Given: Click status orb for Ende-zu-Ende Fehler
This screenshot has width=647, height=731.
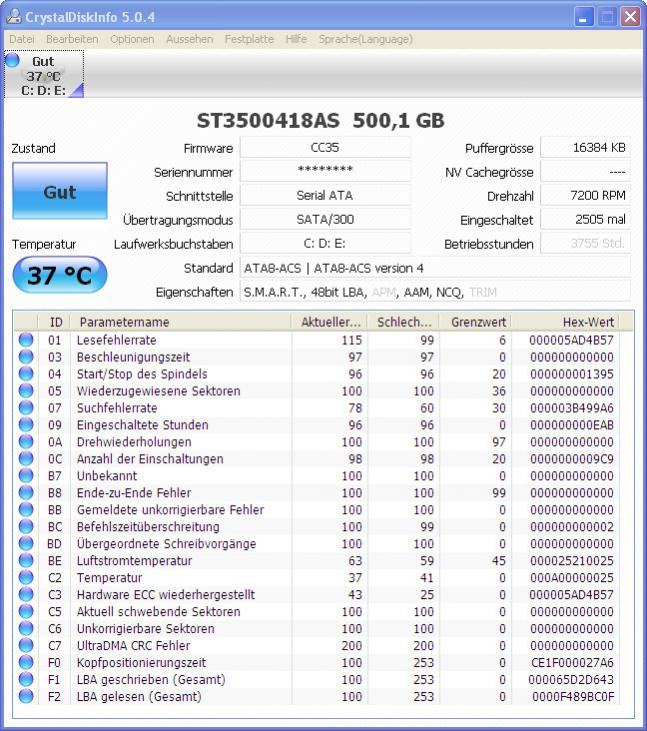Looking at the screenshot, I should click(x=26, y=492).
